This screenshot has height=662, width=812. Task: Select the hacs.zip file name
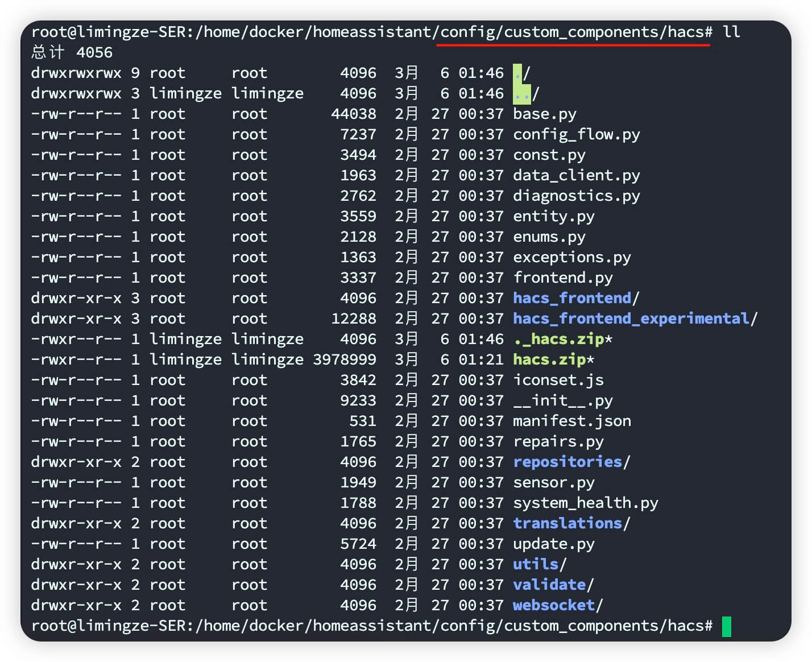tap(549, 360)
